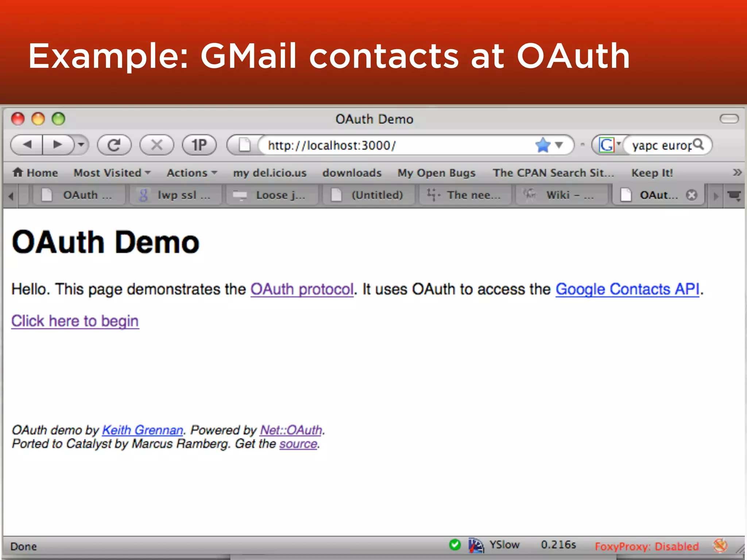Run the search with the magnifier icon
This screenshot has height=560, width=747.
click(698, 144)
